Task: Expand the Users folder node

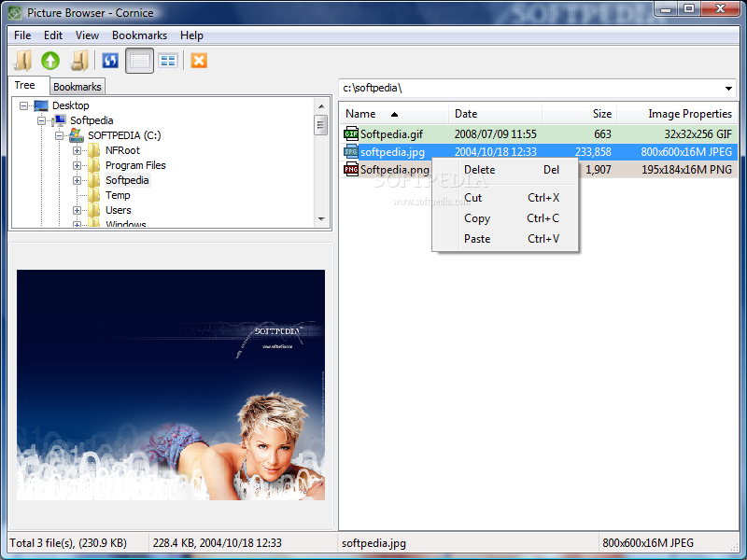Action: [77, 210]
